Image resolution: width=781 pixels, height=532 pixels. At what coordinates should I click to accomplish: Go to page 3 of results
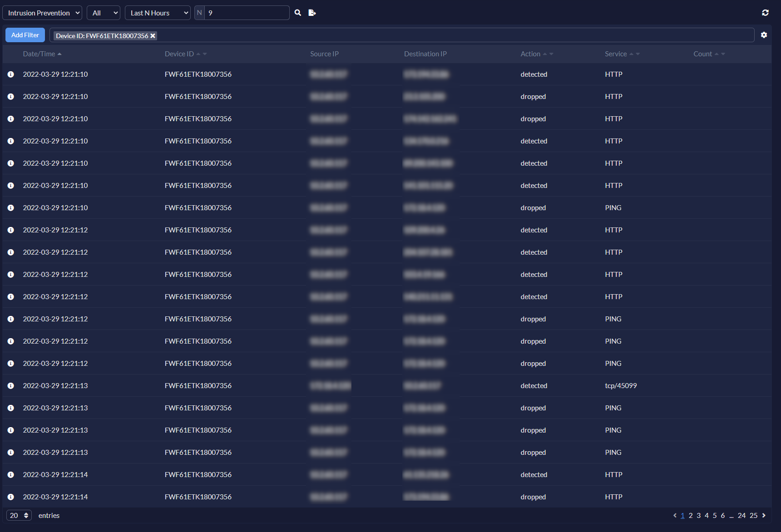tap(699, 516)
